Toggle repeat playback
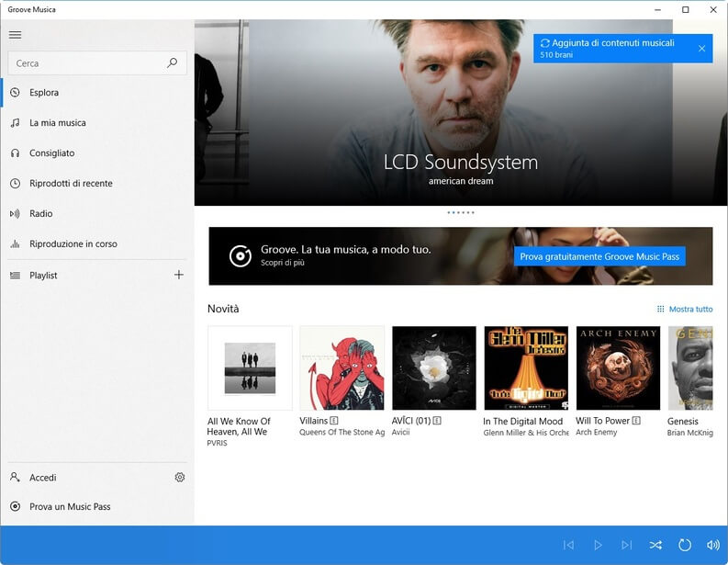728x565 pixels. pyautogui.click(x=685, y=545)
